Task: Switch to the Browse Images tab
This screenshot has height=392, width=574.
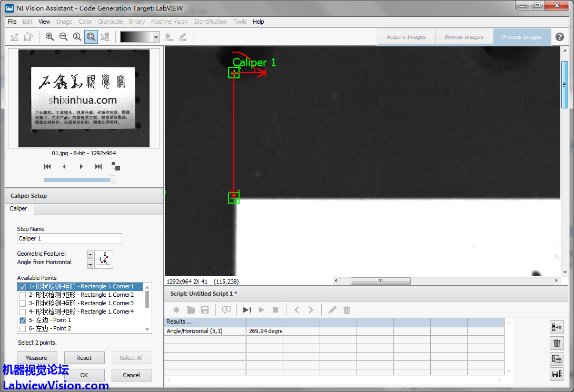Action: click(x=463, y=37)
